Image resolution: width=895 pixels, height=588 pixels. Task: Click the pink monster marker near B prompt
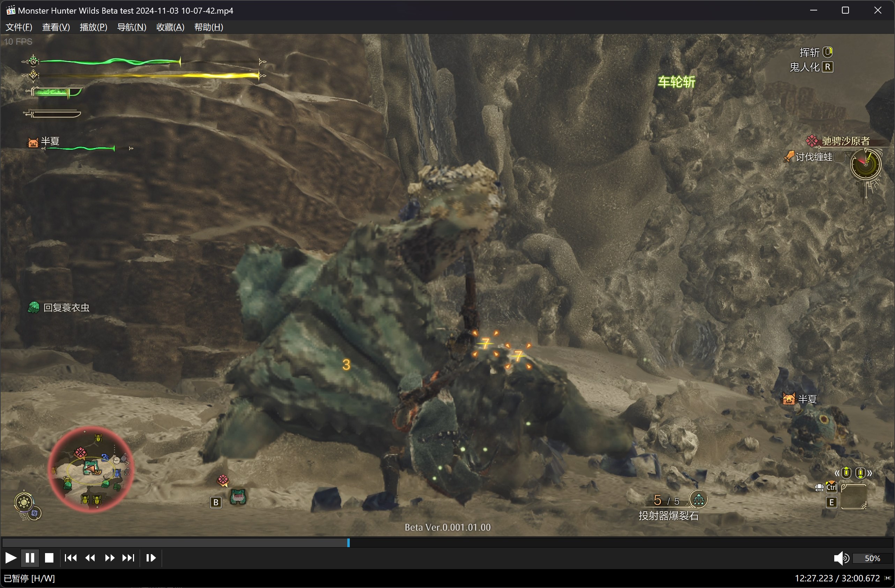(x=223, y=480)
